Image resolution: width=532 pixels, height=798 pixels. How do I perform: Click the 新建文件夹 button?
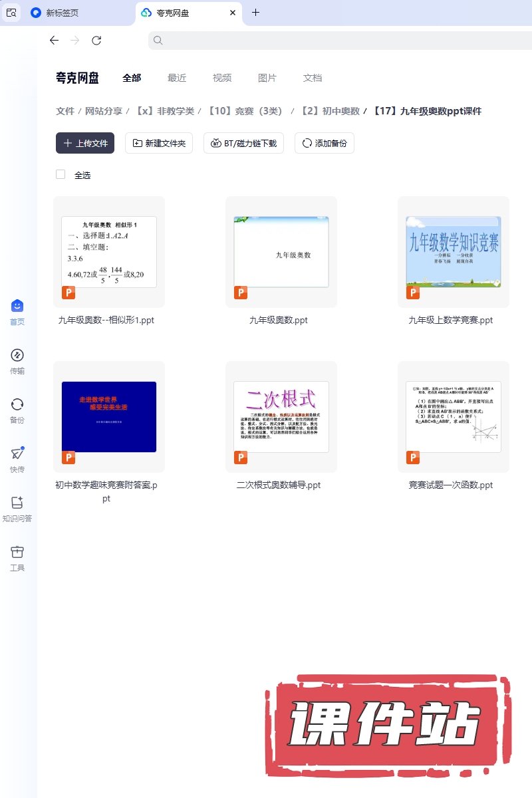click(159, 143)
